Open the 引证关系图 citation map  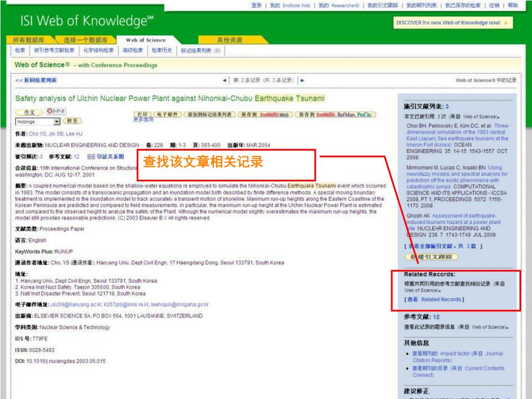click(x=105, y=156)
